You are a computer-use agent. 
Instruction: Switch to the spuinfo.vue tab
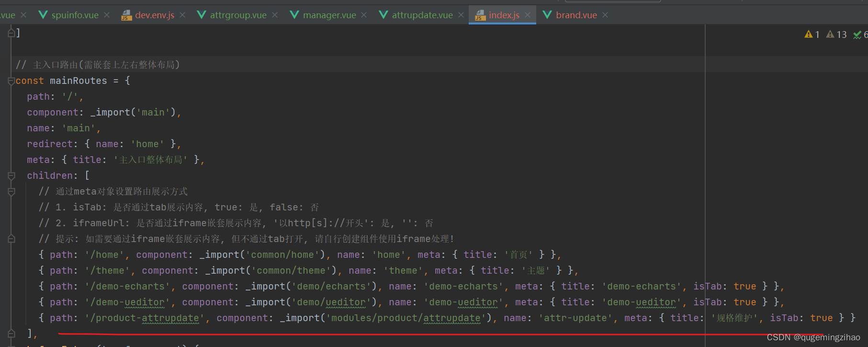click(x=75, y=15)
